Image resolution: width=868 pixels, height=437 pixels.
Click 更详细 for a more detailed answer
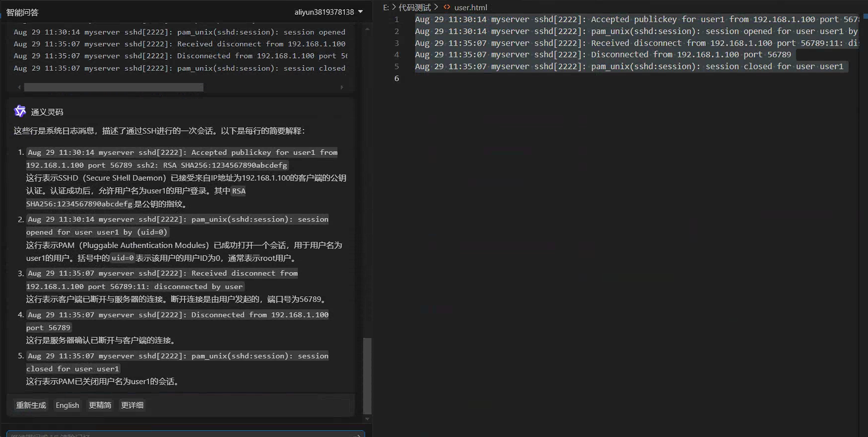132,405
